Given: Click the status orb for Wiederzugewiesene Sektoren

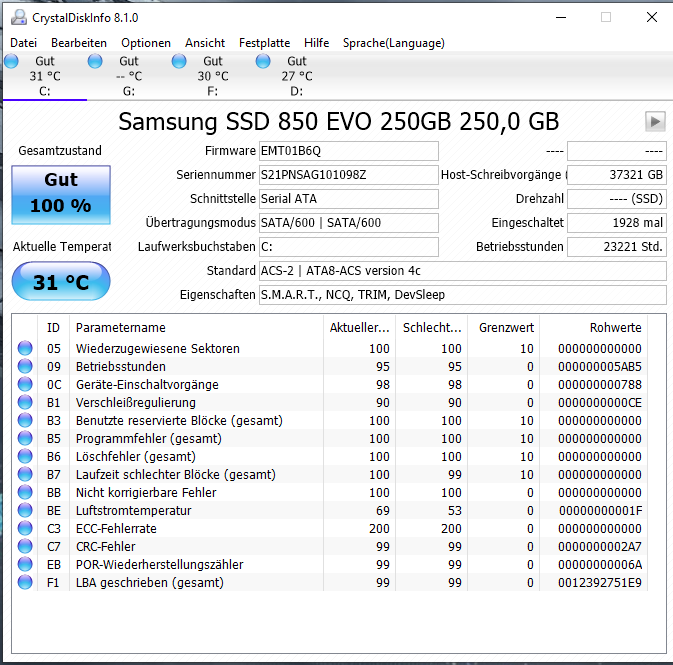Looking at the screenshot, I should 25,348.
